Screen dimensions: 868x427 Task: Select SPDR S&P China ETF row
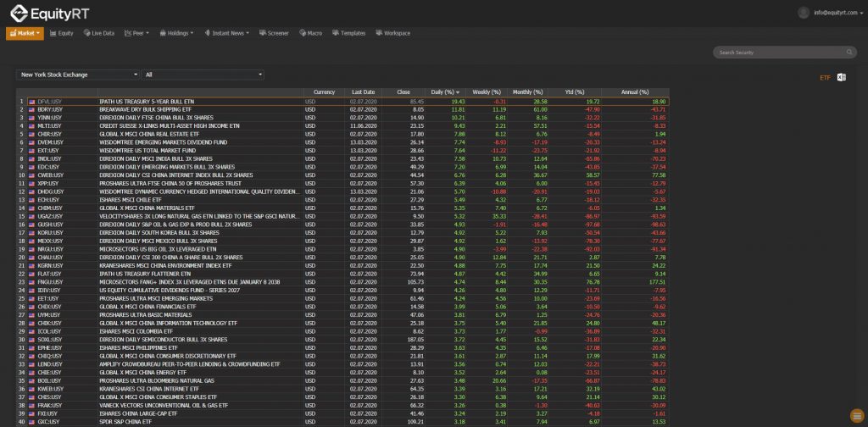(x=342, y=422)
